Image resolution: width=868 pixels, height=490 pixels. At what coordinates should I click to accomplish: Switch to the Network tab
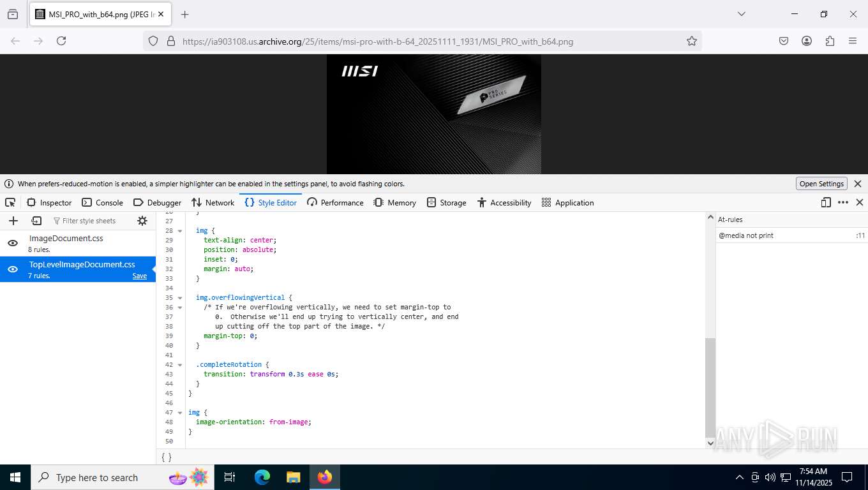213,202
